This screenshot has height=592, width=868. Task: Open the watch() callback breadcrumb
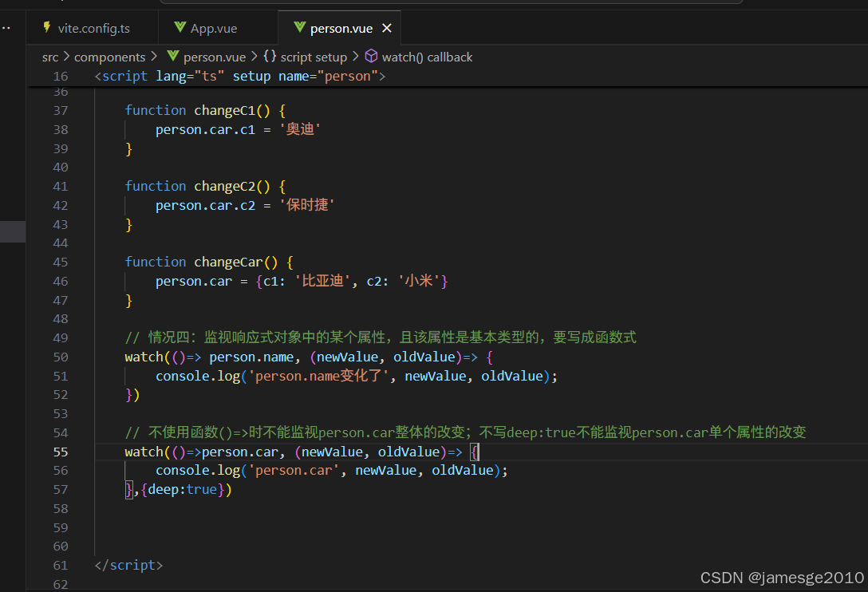coord(427,57)
